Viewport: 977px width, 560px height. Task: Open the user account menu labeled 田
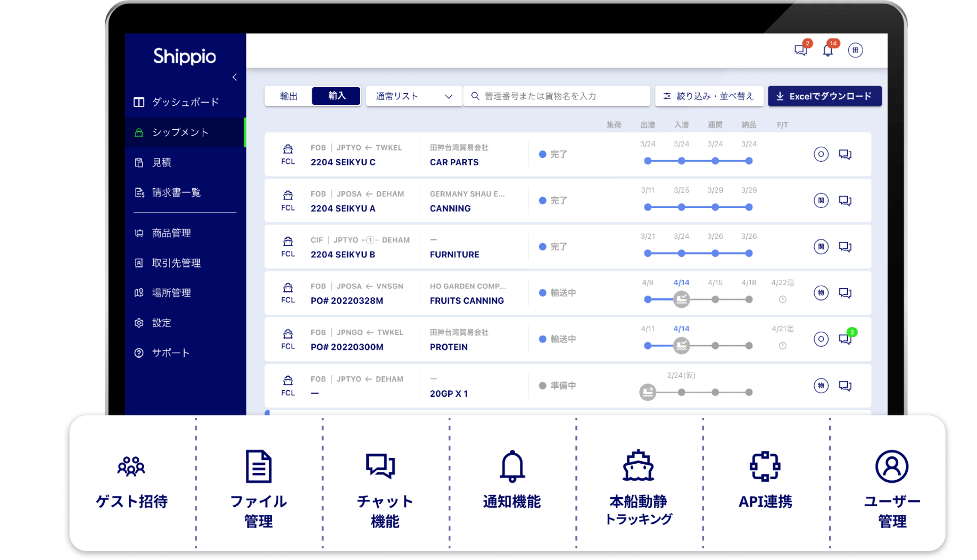click(856, 49)
